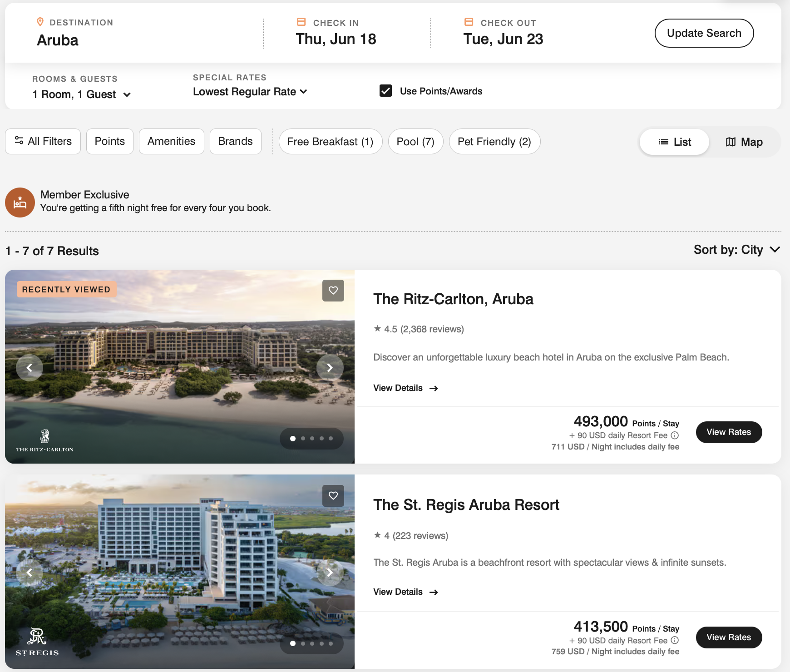This screenshot has height=672, width=790.
Task: Click 759 USD / Night includes daily fee
Action: tap(615, 652)
